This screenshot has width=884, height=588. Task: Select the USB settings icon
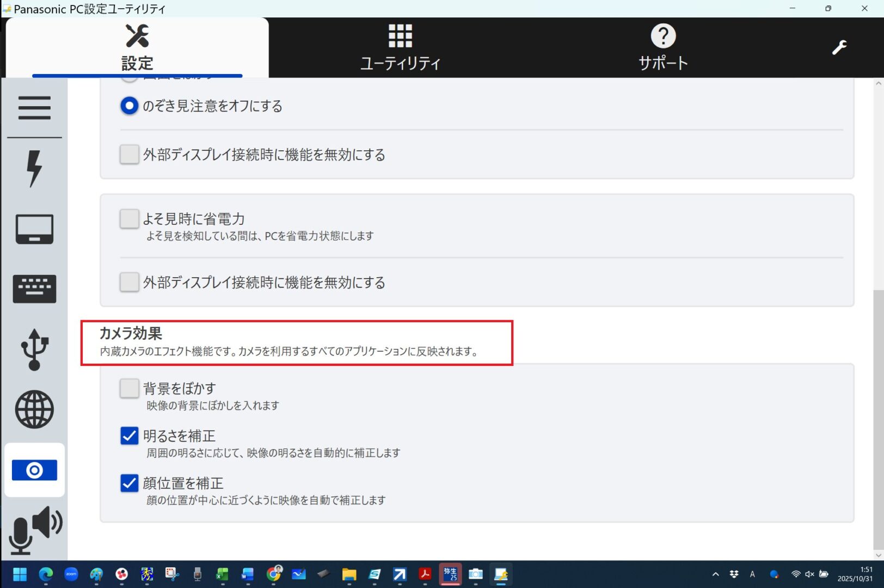coord(34,350)
